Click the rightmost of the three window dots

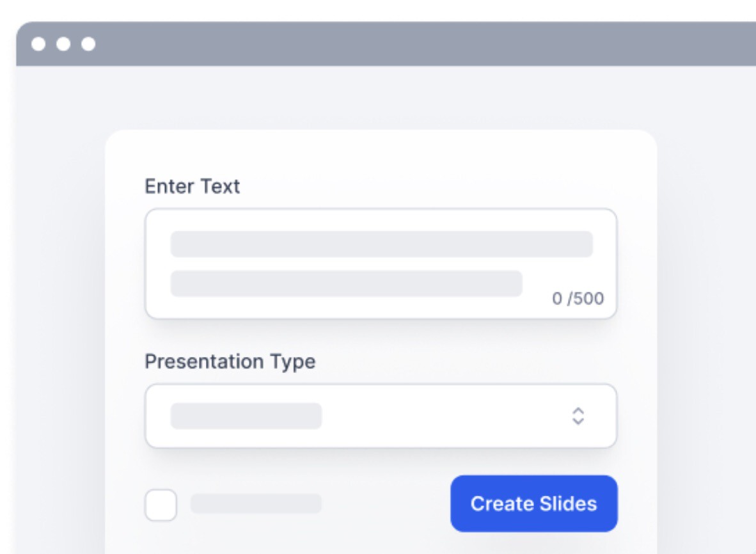click(x=88, y=44)
